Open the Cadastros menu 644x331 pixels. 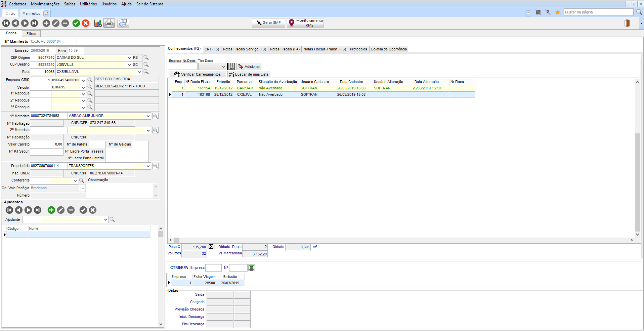click(x=17, y=4)
